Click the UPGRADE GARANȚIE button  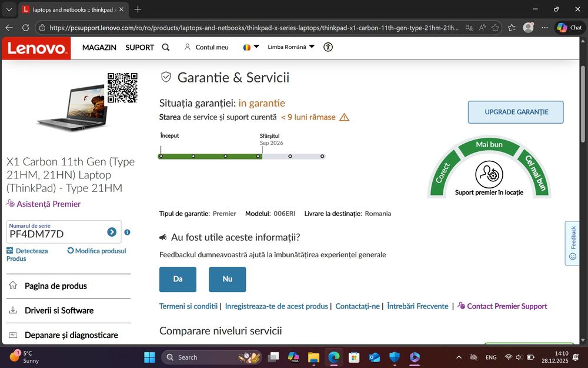point(516,112)
